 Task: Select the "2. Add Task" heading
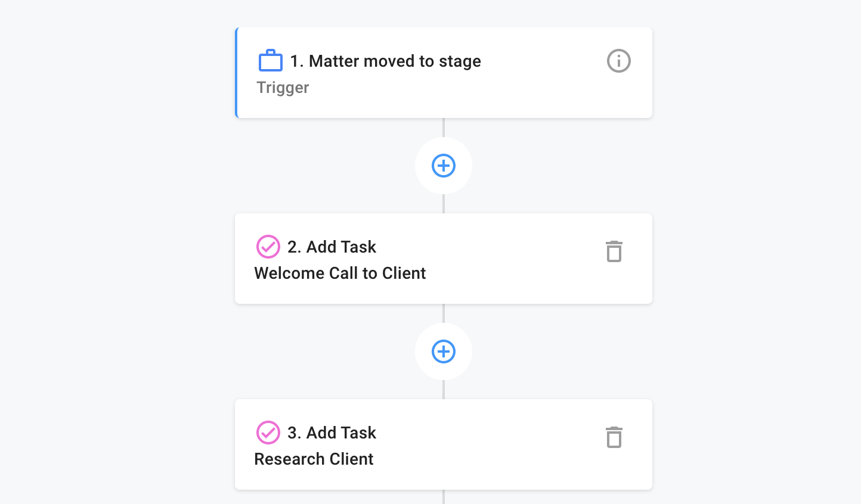[x=332, y=247]
